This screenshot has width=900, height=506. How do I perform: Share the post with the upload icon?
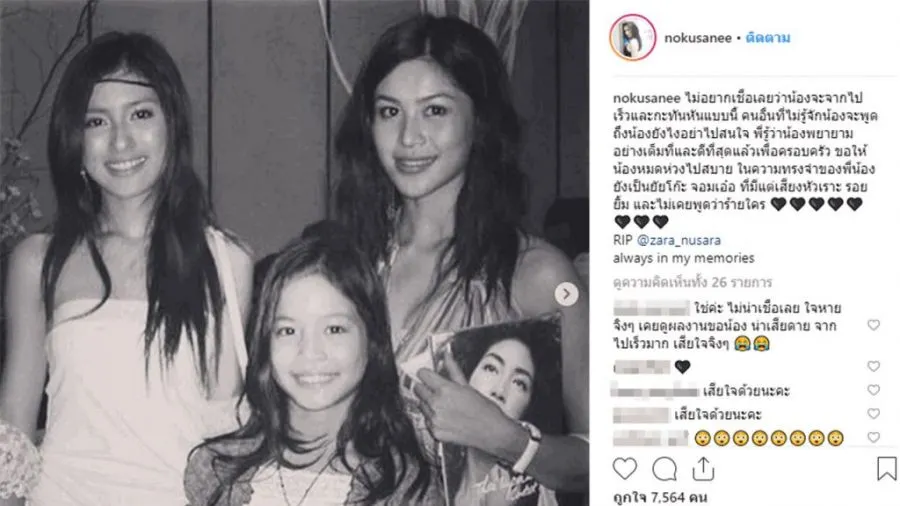(703, 468)
